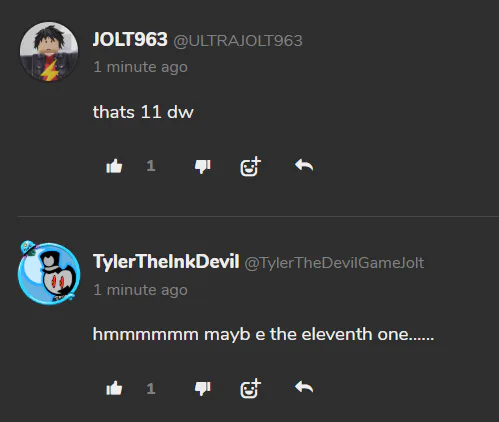View like count on JOLT963's comment
The height and width of the screenshot is (422, 499).
point(151,166)
